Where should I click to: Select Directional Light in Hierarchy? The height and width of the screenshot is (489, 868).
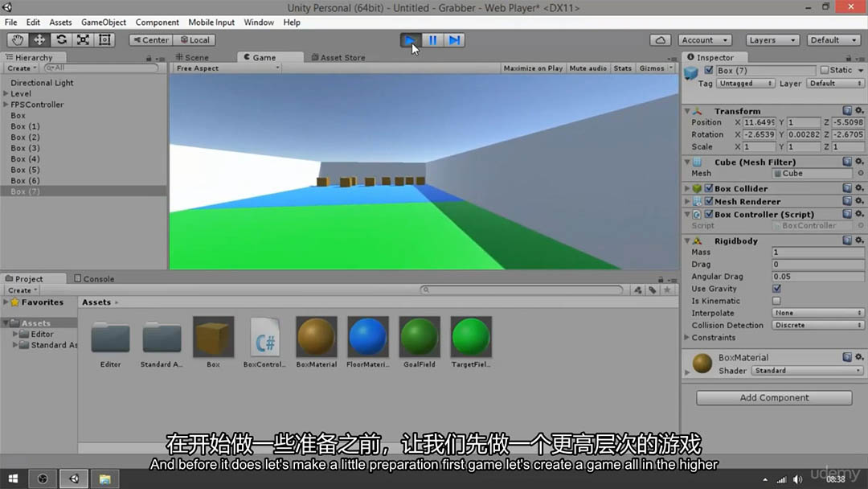pyautogui.click(x=42, y=83)
